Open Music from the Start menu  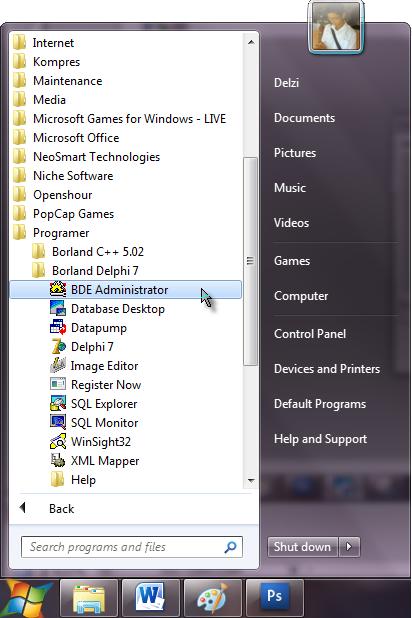[290, 188]
